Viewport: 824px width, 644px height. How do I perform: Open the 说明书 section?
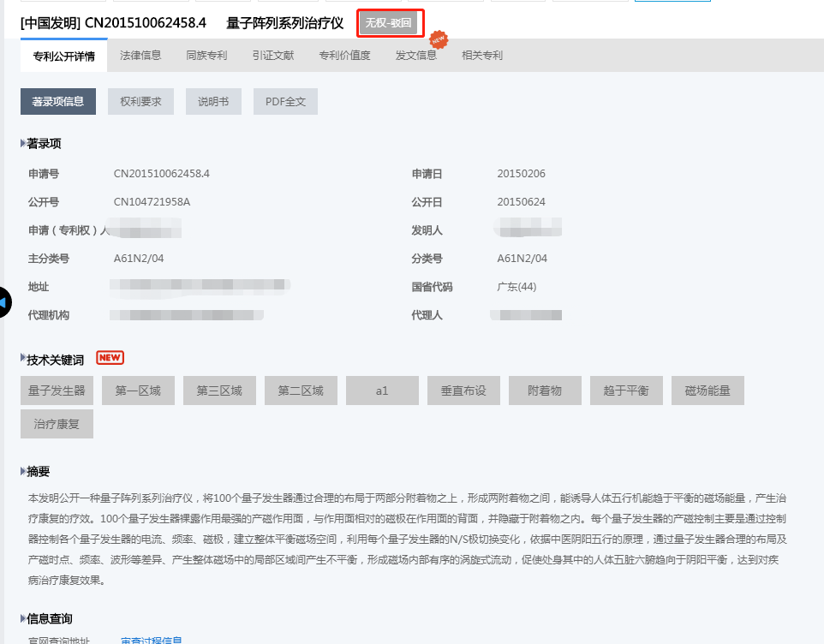pos(212,100)
